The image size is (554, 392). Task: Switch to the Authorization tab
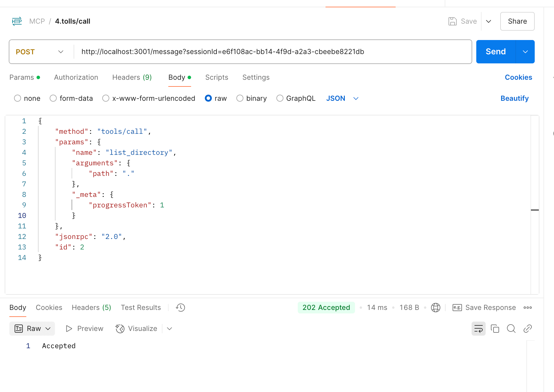[x=76, y=77]
